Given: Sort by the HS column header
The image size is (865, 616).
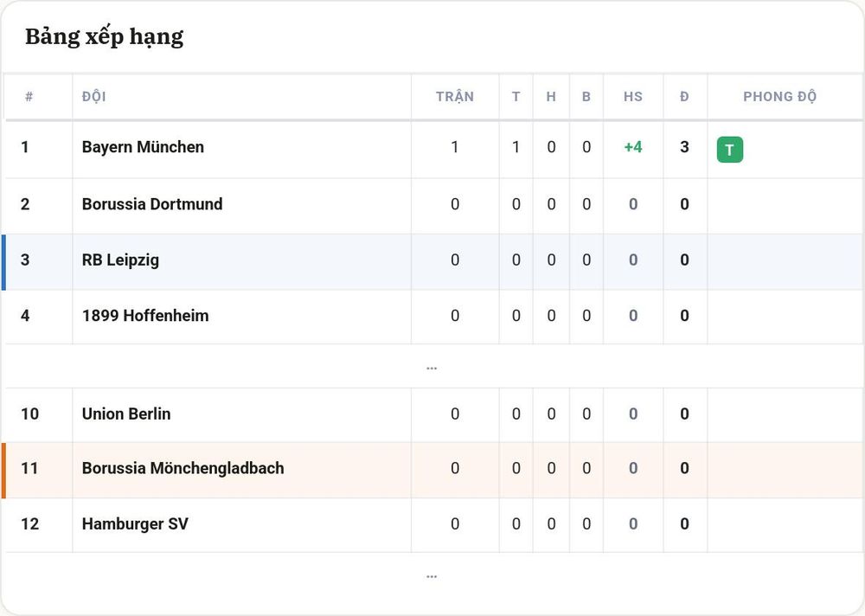Looking at the screenshot, I should coord(633,97).
